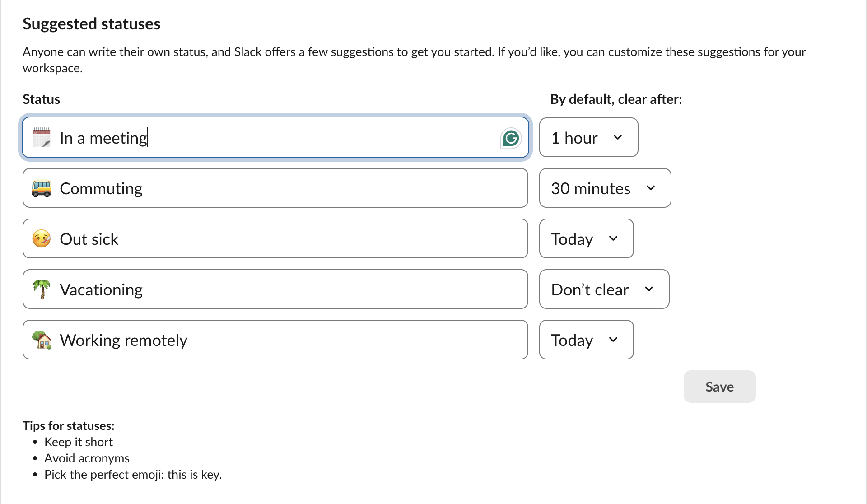Image resolution: width=867 pixels, height=504 pixels.
Task: Click the Status column label
Action: [x=41, y=99]
